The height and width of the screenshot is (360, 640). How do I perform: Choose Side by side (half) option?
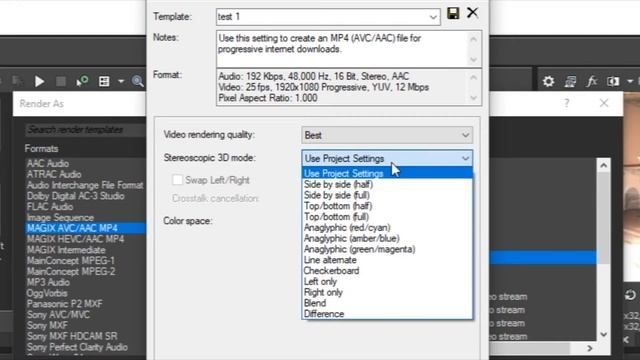(x=338, y=184)
